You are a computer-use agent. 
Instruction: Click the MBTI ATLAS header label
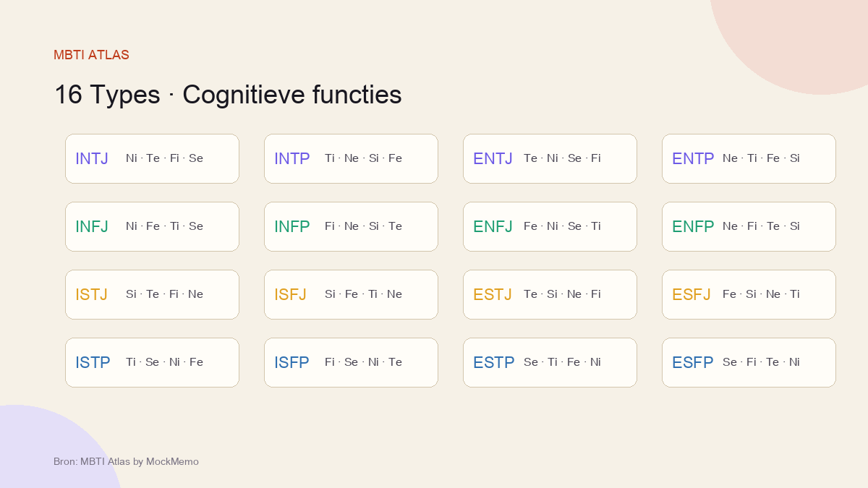pyautogui.click(x=91, y=55)
